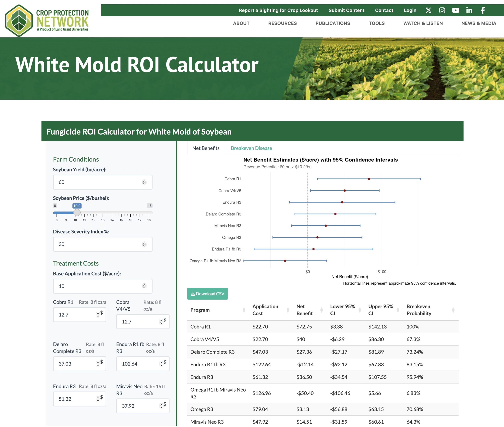Switch to the Breakeven Disease tab

252,148
